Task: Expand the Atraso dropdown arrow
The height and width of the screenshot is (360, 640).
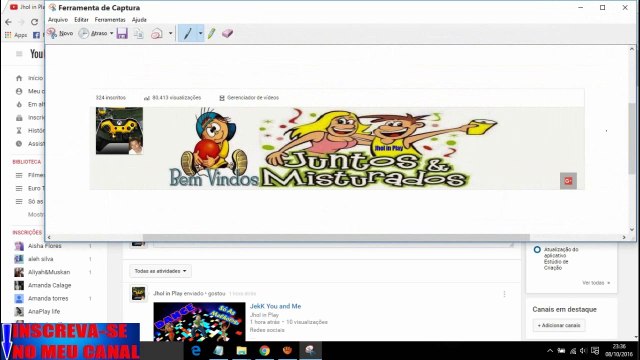Action: pos(111,33)
